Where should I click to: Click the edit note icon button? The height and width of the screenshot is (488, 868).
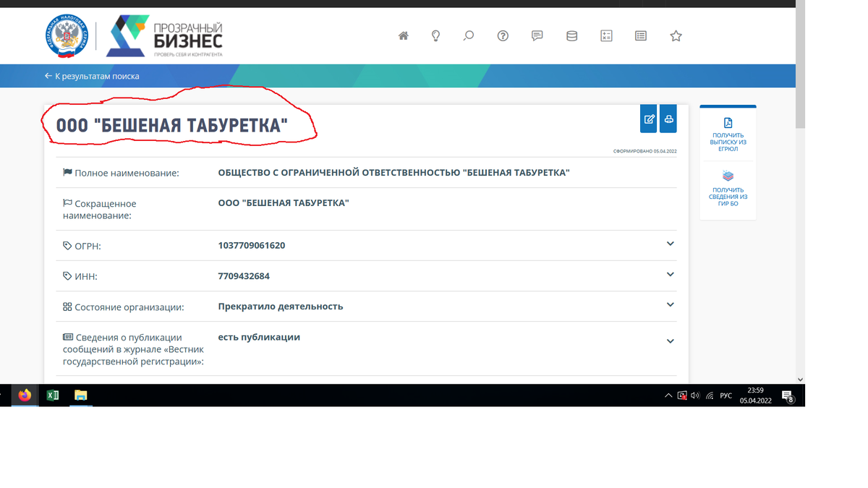(x=649, y=119)
